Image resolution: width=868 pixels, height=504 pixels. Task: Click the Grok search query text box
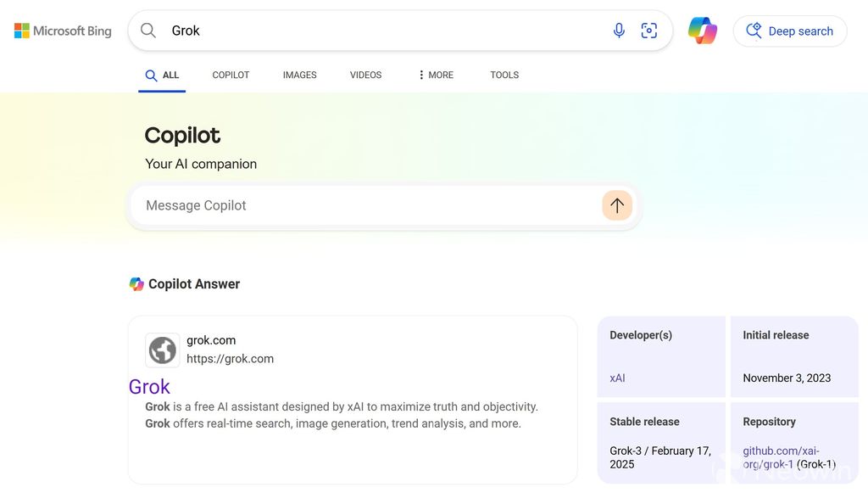pos(381,31)
